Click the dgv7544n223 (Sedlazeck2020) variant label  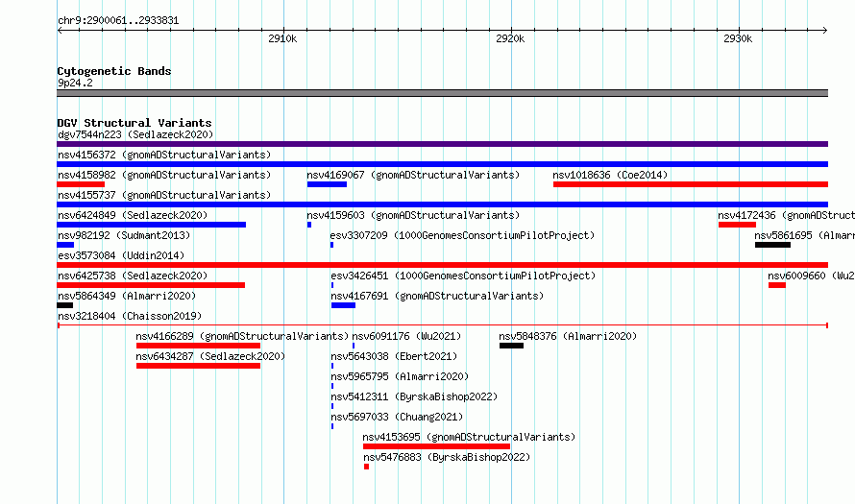tap(135, 134)
